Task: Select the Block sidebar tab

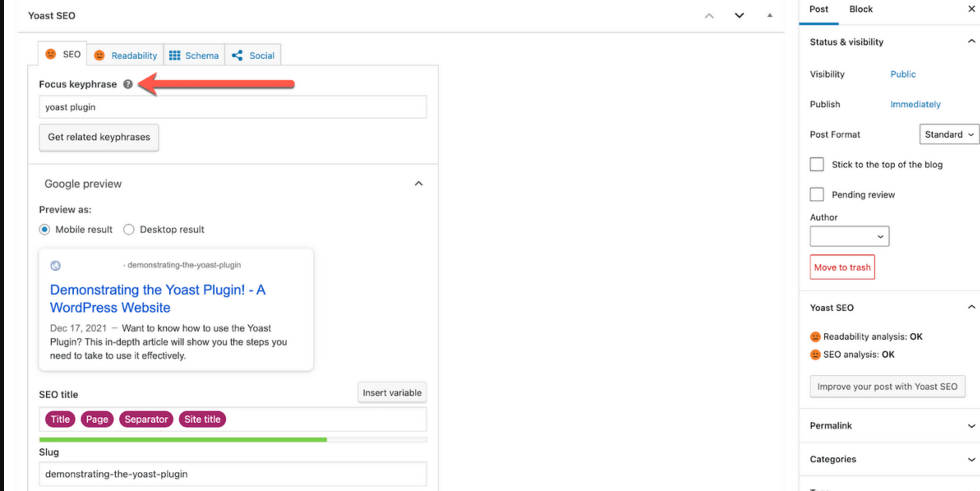Action: click(861, 10)
